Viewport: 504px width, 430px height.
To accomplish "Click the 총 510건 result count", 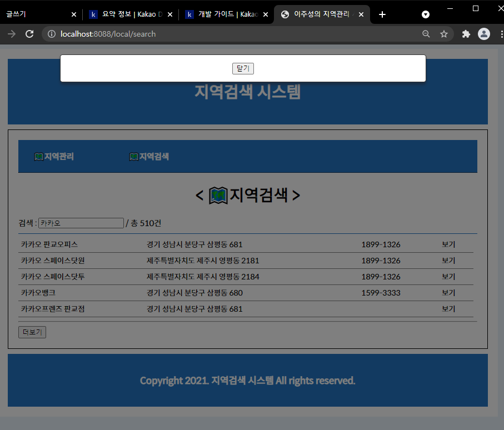I will coord(146,223).
